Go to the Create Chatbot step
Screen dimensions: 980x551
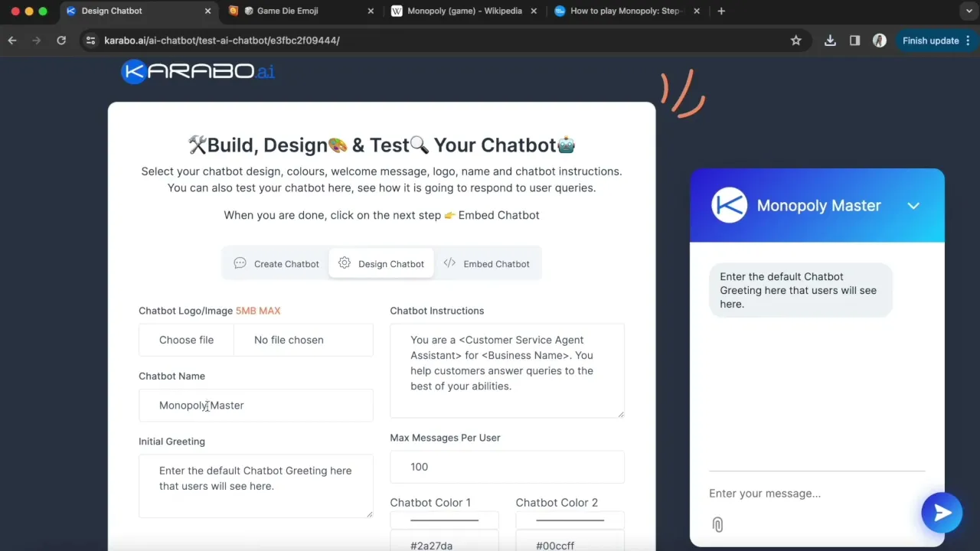pos(276,263)
